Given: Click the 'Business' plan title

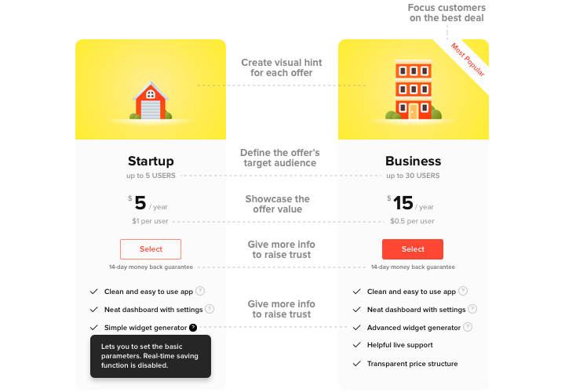Looking at the screenshot, I should point(413,162).
